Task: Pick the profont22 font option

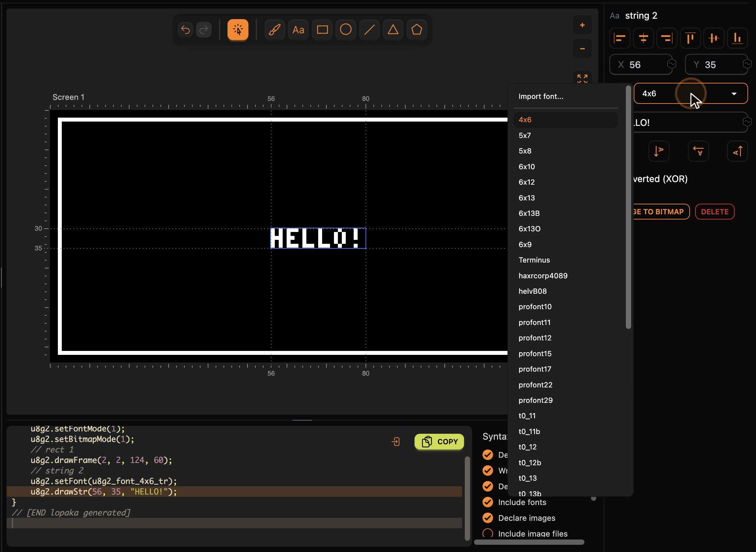Action: click(x=565, y=385)
